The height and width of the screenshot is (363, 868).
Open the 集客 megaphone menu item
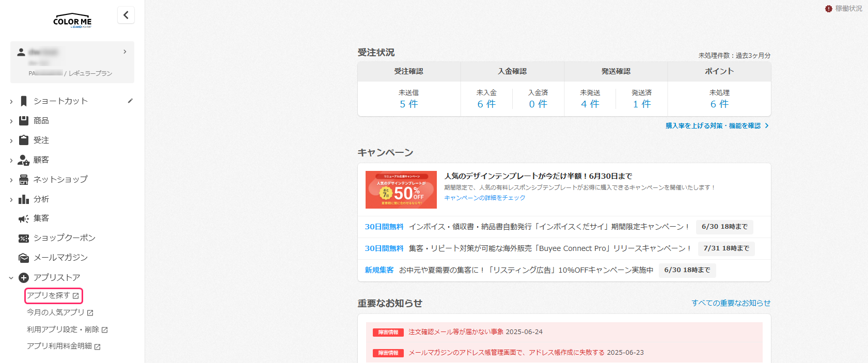click(41, 218)
